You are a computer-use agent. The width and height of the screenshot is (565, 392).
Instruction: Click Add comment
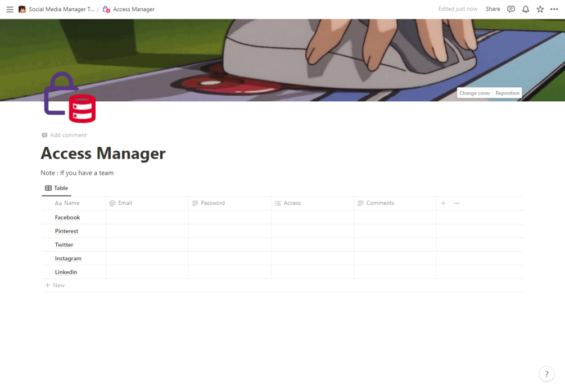coord(64,135)
